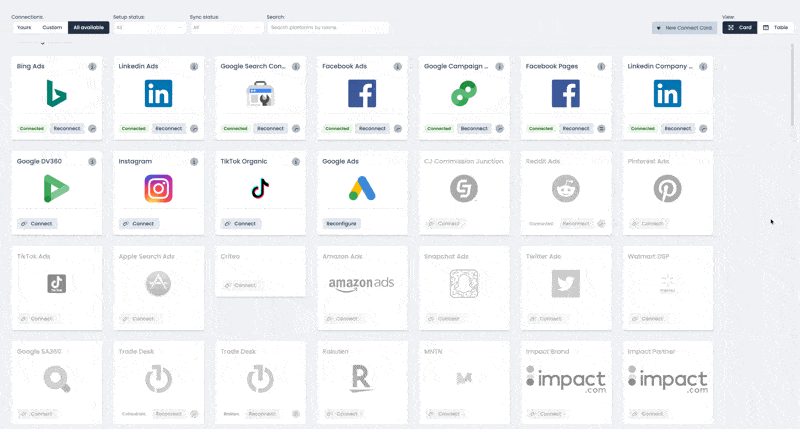The image size is (800, 429).
Task: Click round icon beside Reconnect on Bing Ads
Action: point(92,129)
